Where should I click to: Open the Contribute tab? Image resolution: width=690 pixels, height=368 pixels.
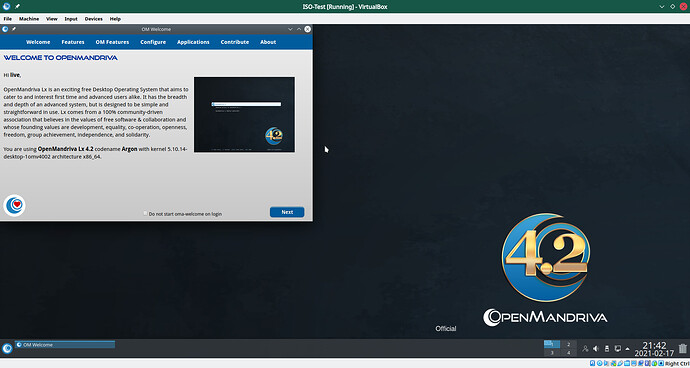235,42
